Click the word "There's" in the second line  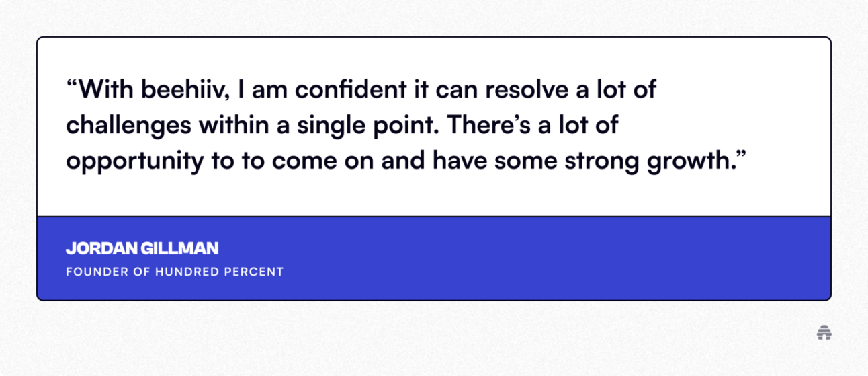coord(487,126)
